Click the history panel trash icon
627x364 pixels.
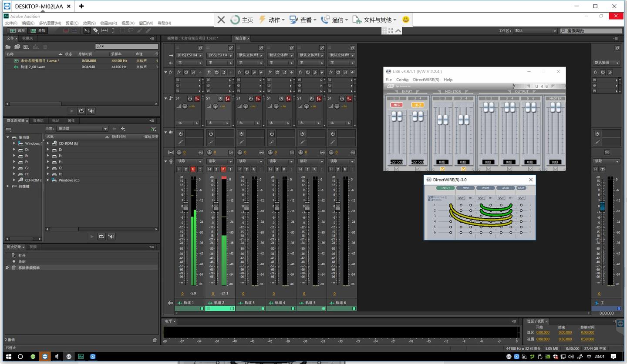coord(155,340)
